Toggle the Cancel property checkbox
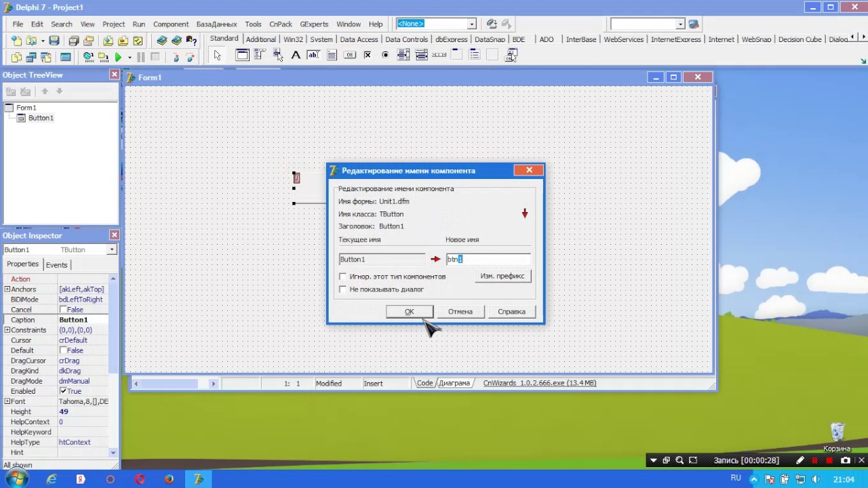The width and height of the screenshot is (868, 488). [63, 310]
